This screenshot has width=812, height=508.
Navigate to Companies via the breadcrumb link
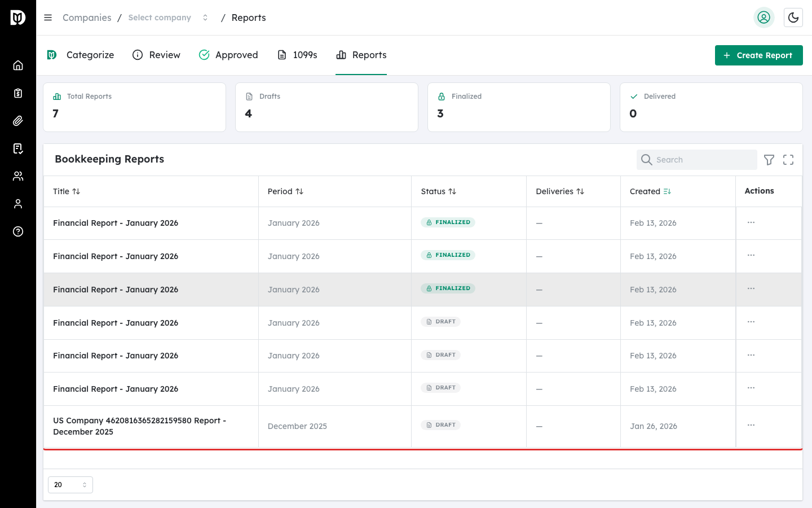(87, 17)
